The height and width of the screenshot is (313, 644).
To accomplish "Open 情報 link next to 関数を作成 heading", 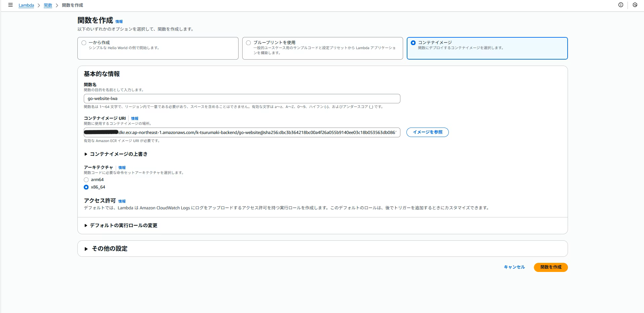I will 119,22.
